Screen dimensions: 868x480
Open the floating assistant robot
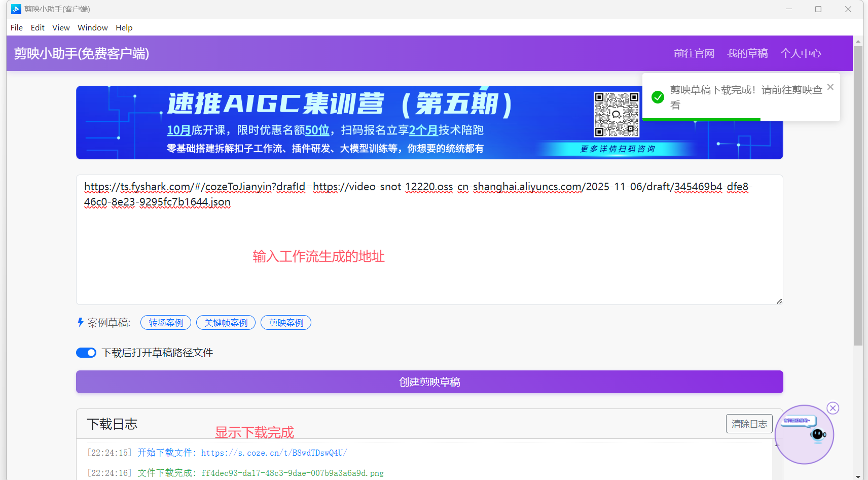(x=804, y=434)
